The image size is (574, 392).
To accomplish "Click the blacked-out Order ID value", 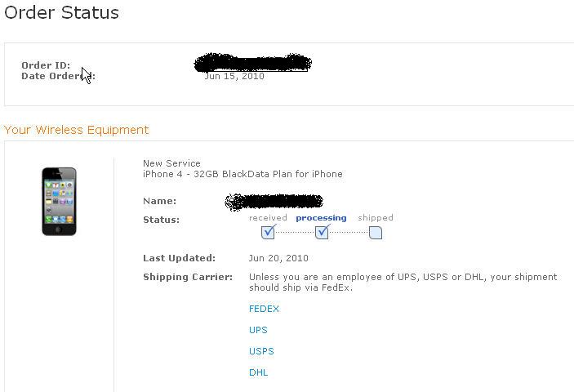I will [x=253, y=63].
